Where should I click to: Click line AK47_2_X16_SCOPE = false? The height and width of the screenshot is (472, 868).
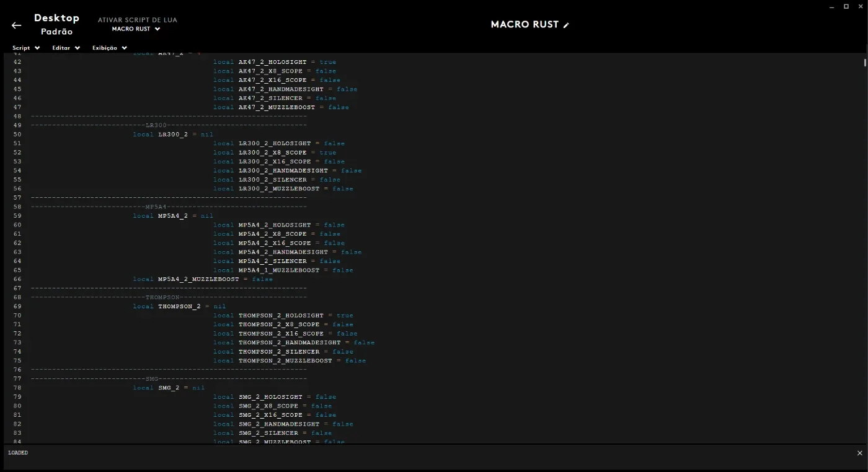277,80
